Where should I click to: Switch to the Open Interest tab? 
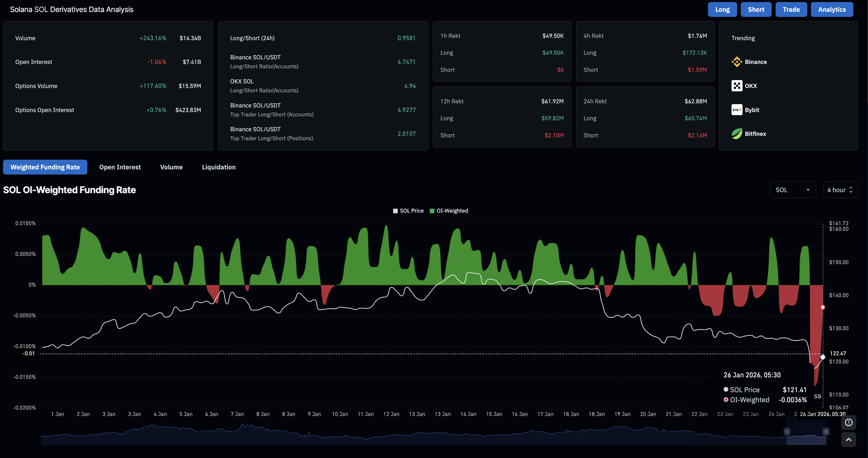(x=120, y=167)
